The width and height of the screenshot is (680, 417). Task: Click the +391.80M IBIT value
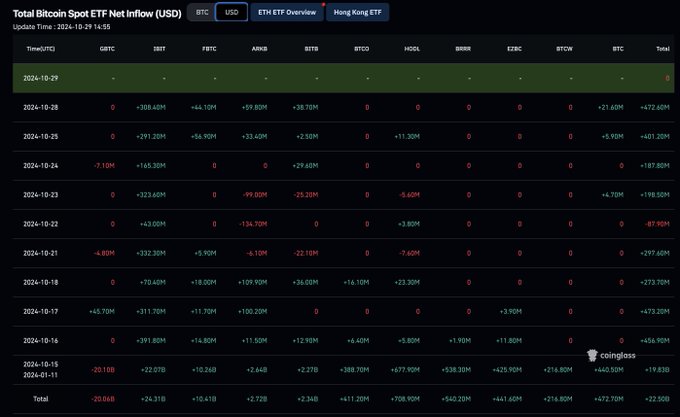tap(150, 341)
